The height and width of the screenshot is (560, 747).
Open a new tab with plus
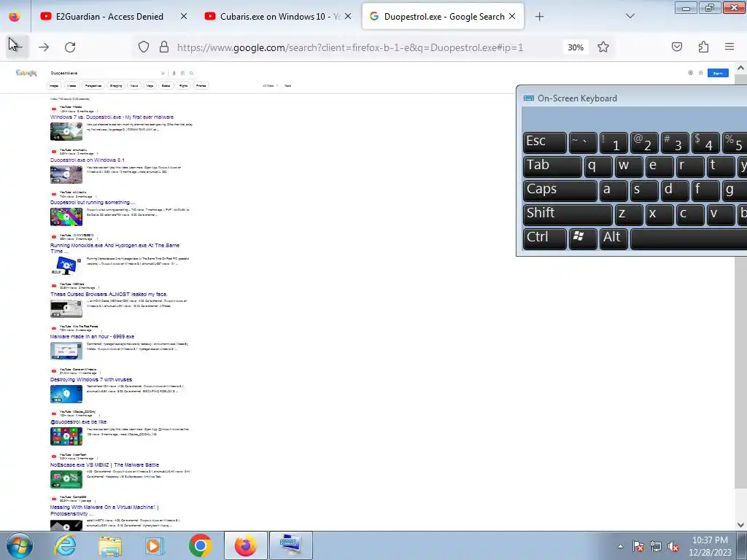click(539, 17)
